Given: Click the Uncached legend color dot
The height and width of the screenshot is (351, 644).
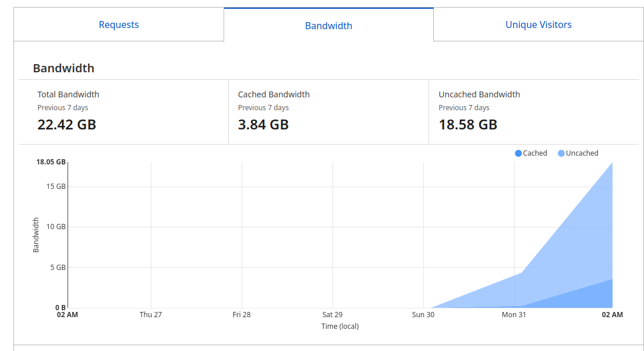Looking at the screenshot, I should tap(561, 153).
